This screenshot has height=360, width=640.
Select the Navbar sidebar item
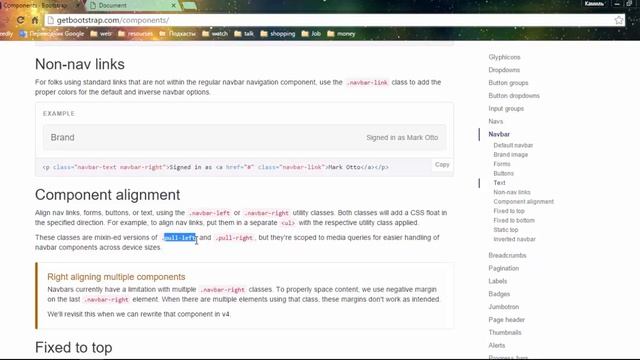click(499, 134)
